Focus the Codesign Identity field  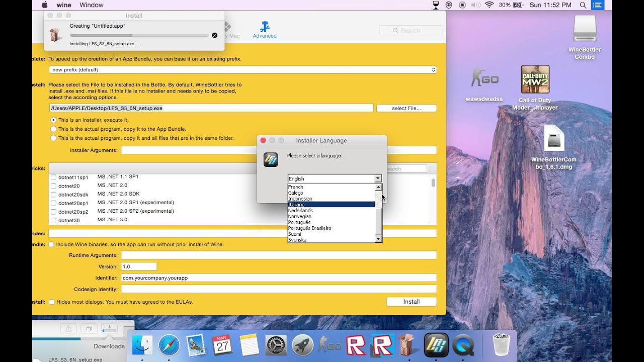279,289
